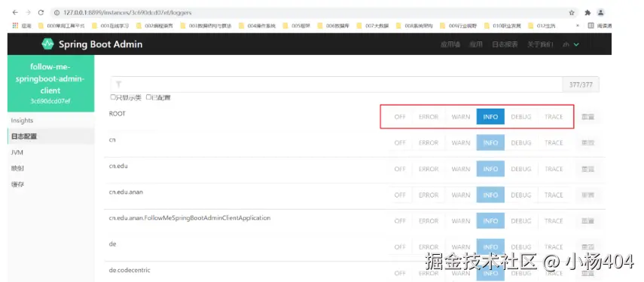Open 关于我们 in the top navigation
The height and width of the screenshot is (282, 644).
point(540,44)
